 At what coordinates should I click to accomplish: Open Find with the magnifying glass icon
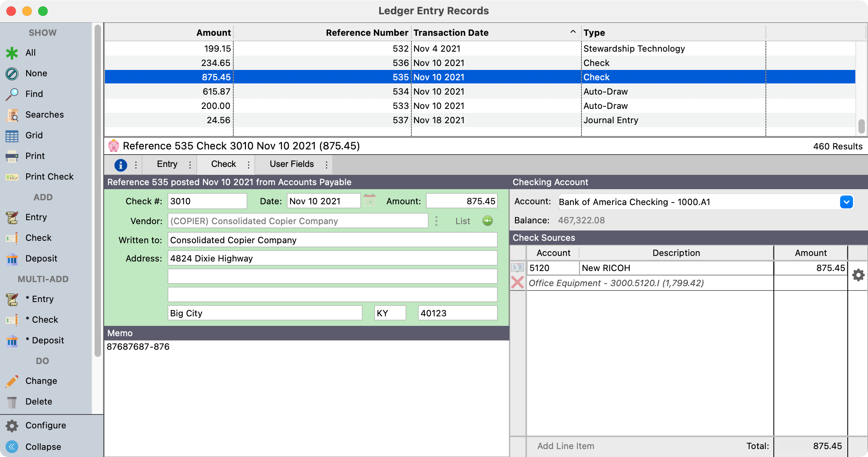pyautogui.click(x=12, y=94)
